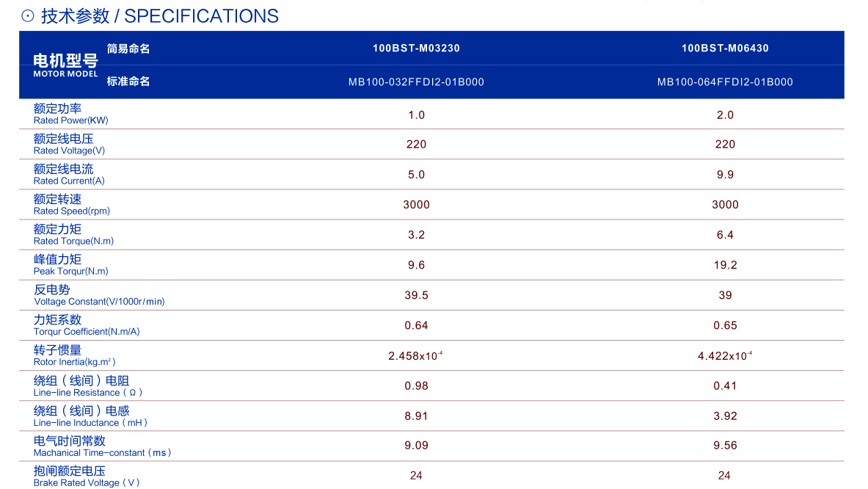Click the Rated Current value 9.9
868x489 pixels.
pyautogui.click(x=725, y=175)
